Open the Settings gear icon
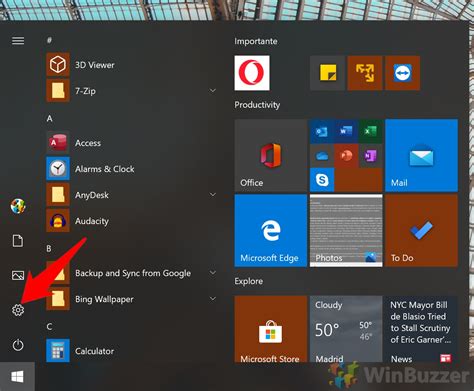Image resolution: width=474 pixels, height=391 pixels. tap(18, 310)
